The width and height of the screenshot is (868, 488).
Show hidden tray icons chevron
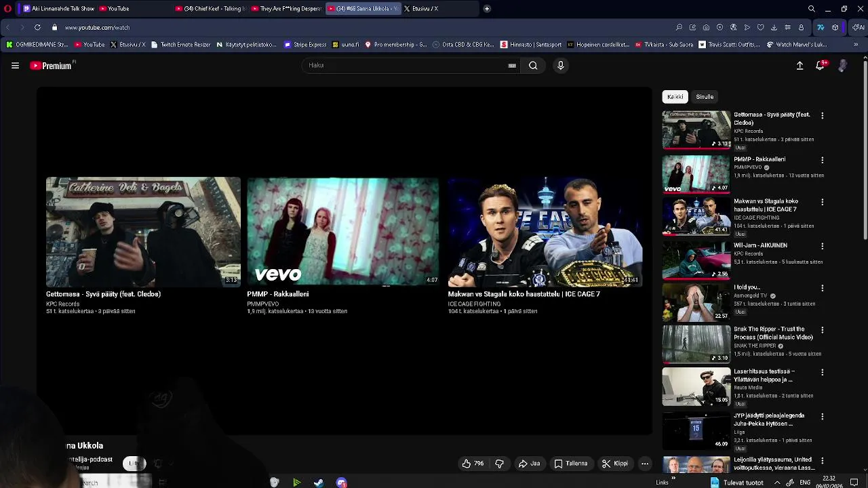pos(777,483)
